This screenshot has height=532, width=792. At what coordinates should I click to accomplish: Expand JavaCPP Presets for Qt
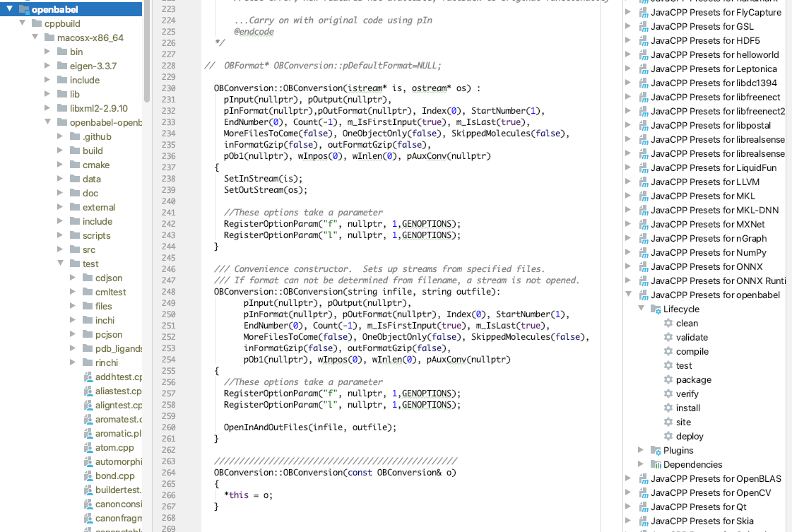point(628,507)
